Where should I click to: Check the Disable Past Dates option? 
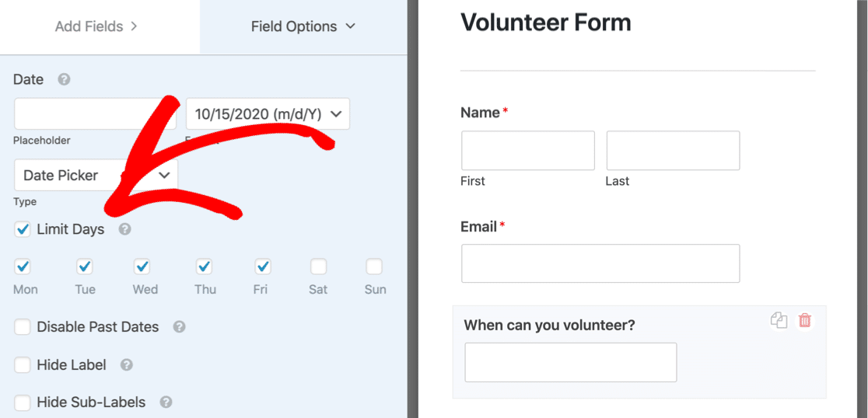[x=22, y=327]
